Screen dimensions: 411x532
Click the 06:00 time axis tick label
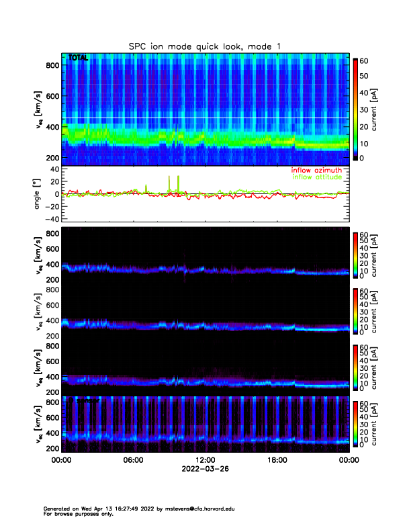tap(133, 460)
